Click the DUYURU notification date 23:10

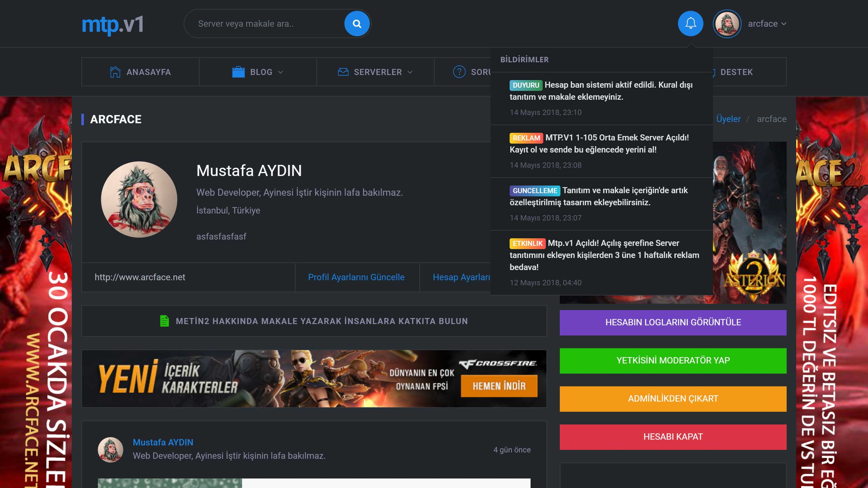[546, 113]
